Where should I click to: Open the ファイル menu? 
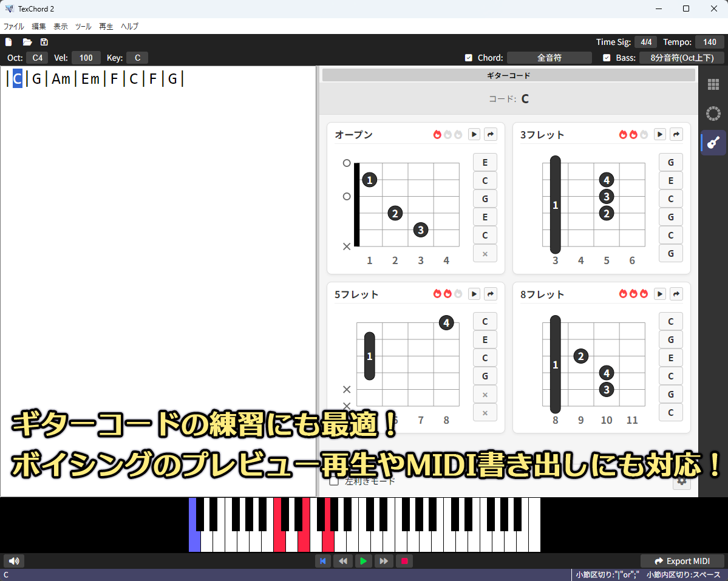14,27
